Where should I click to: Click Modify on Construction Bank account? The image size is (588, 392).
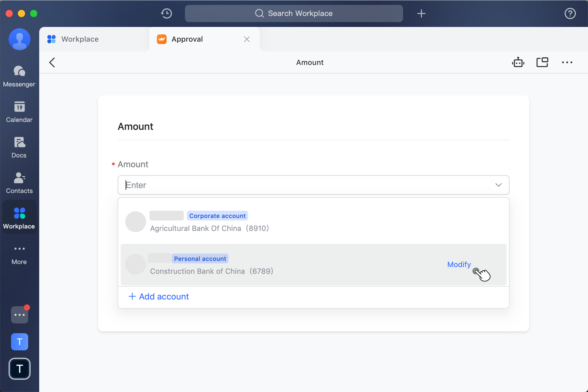tap(458, 264)
